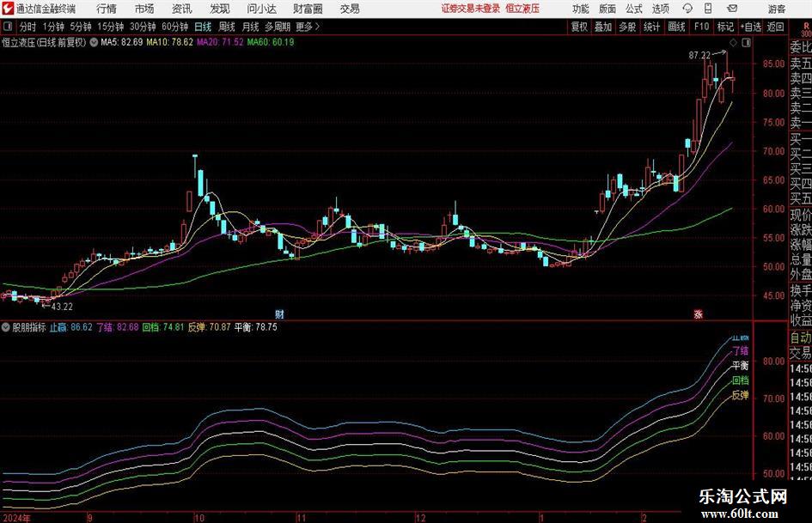The height and width of the screenshot is (523, 812).
Task: Click the 涨 marker on the chart
Action: click(x=698, y=313)
